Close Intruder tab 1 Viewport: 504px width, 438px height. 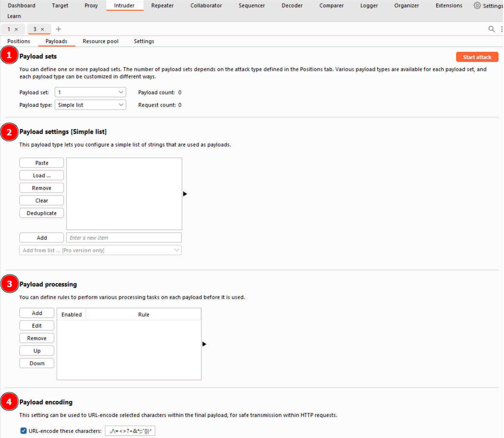tap(16, 29)
